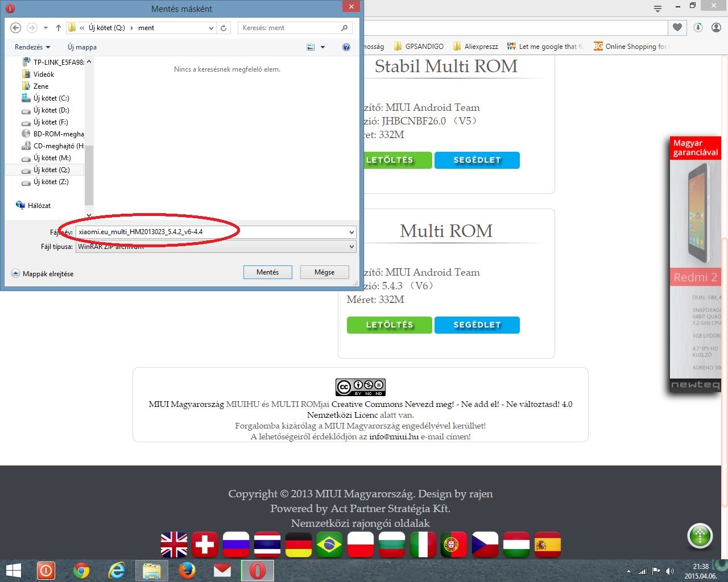Select the CD-meghajtó drive
The height and width of the screenshot is (582, 728).
point(53,145)
